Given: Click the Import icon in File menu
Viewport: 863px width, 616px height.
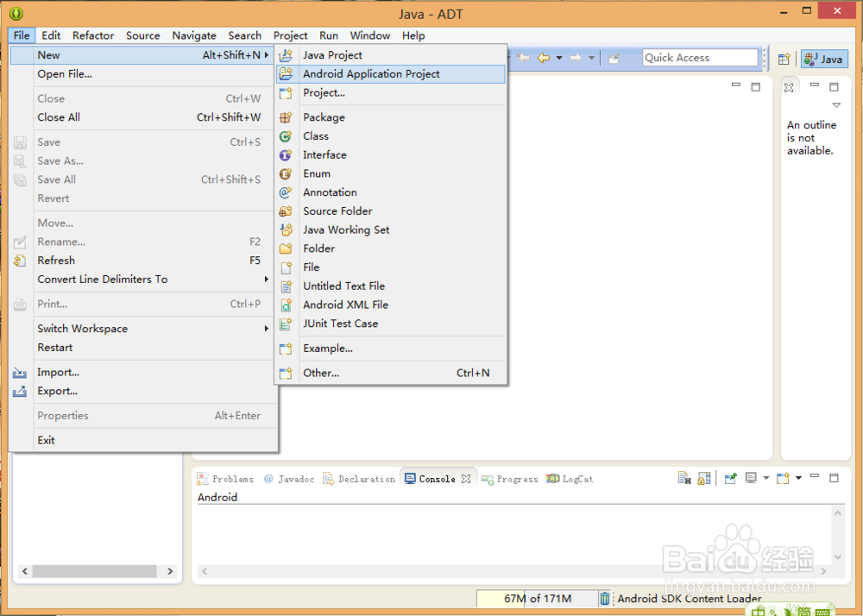Looking at the screenshot, I should tap(20, 373).
